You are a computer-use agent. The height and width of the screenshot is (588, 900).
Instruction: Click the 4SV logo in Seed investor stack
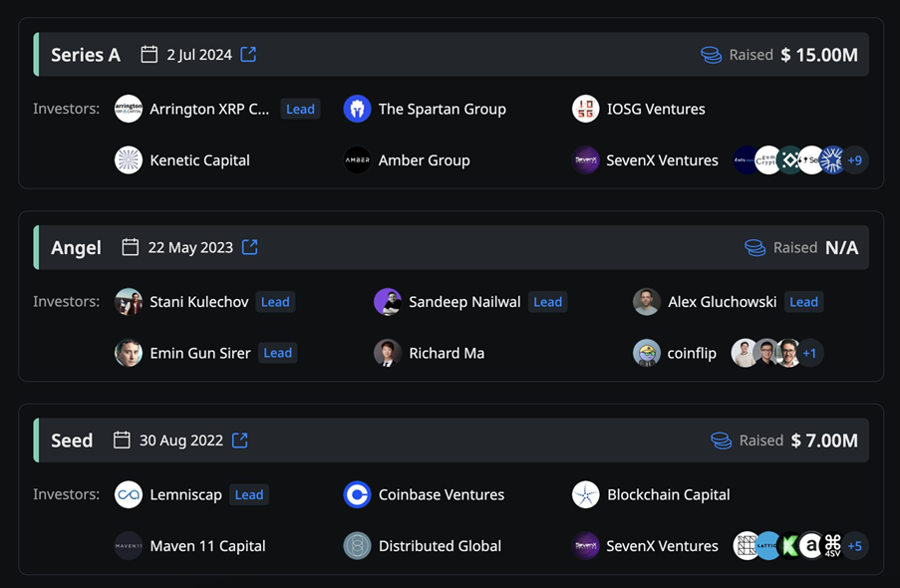(x=833, y=546)
